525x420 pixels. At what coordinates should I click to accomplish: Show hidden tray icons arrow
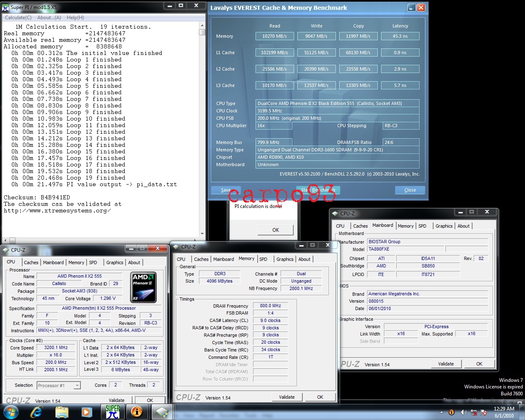click(442, 412)
